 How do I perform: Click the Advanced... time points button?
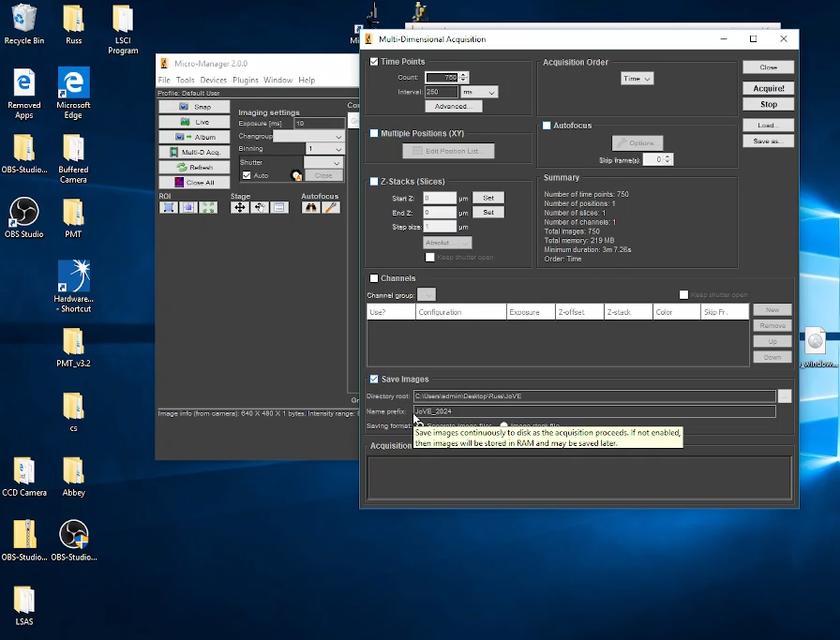(453, 107)
